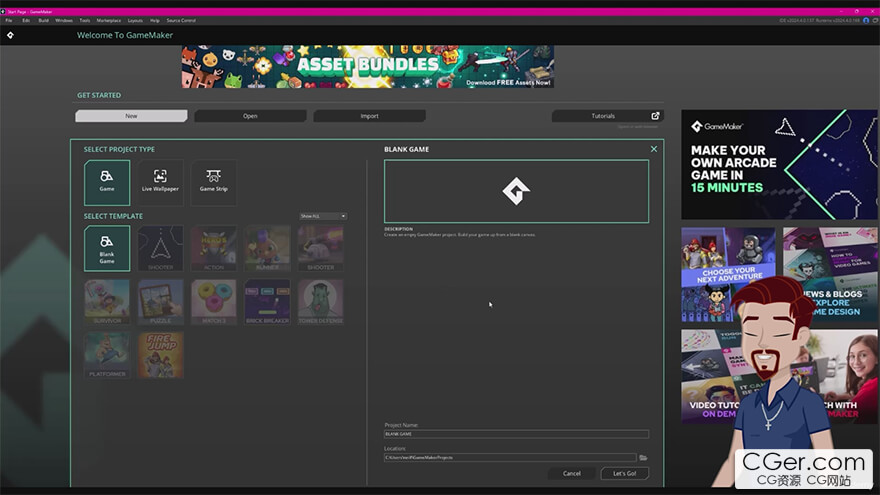Click the Blank Game preview image
The height and width of the screenshot is (495, 880).
tap(516, 191)
